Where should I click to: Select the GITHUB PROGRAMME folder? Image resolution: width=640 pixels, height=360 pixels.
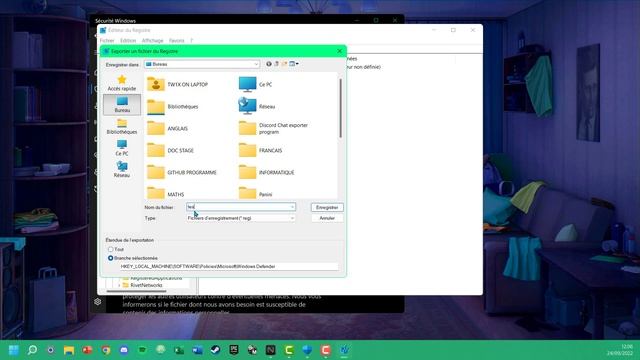[182, 173]
